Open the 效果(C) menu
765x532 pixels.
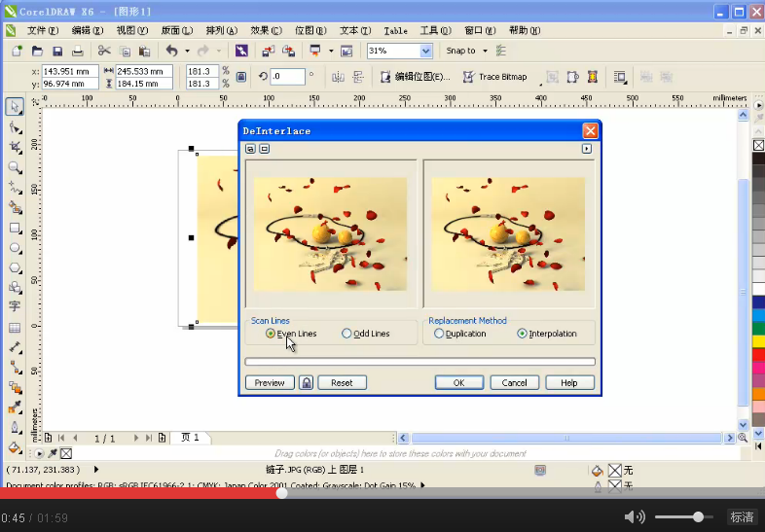point(266,30)
